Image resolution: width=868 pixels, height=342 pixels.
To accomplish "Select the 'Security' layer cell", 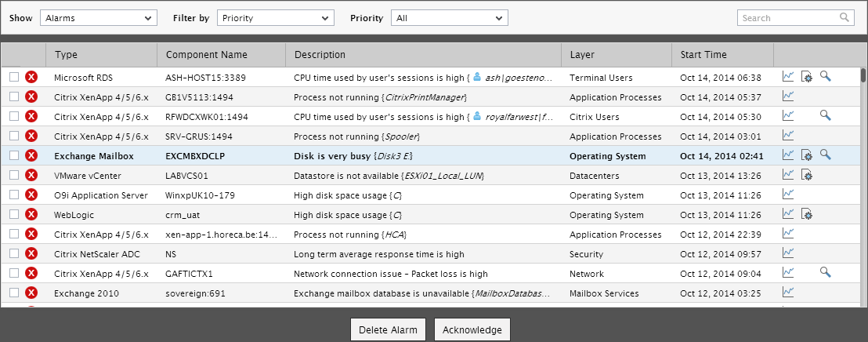I will click(586, 254).
